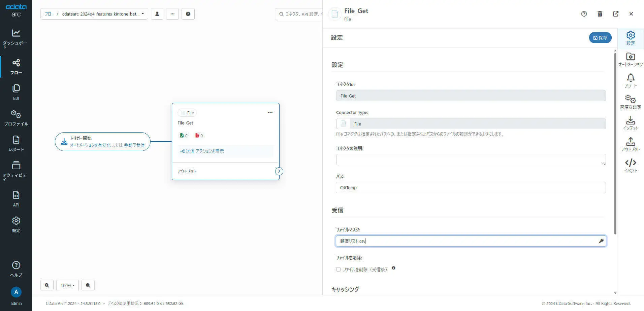Enable ファイルを削除（受信後） checkbox
The width and height of the screenshot is (644, 311).
click(338, 270)
